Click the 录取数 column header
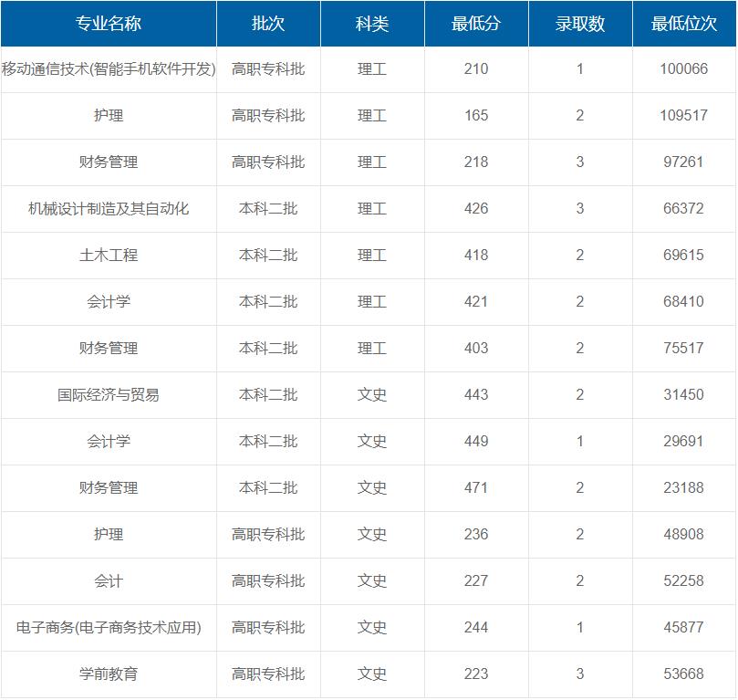738x700 pixels. coord(580,25)
